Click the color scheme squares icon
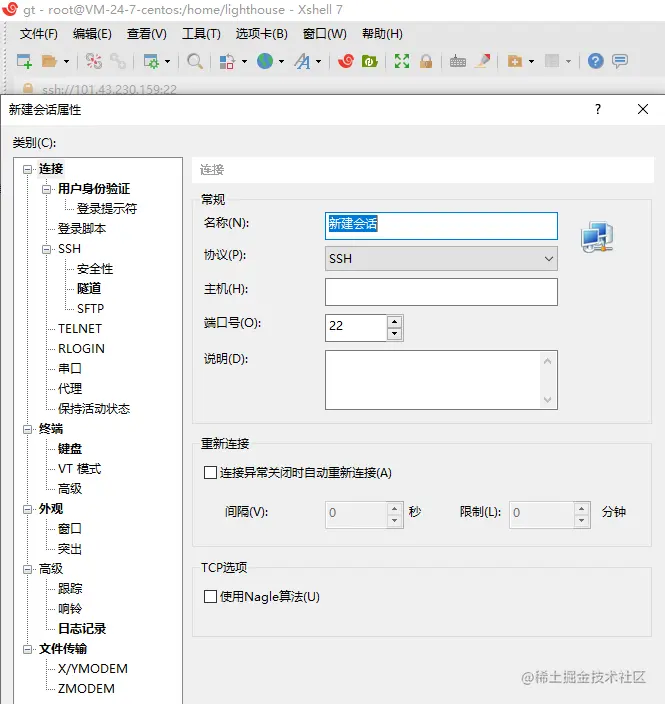The height and width of the screenshot is (704, 665). click(227, 61)
